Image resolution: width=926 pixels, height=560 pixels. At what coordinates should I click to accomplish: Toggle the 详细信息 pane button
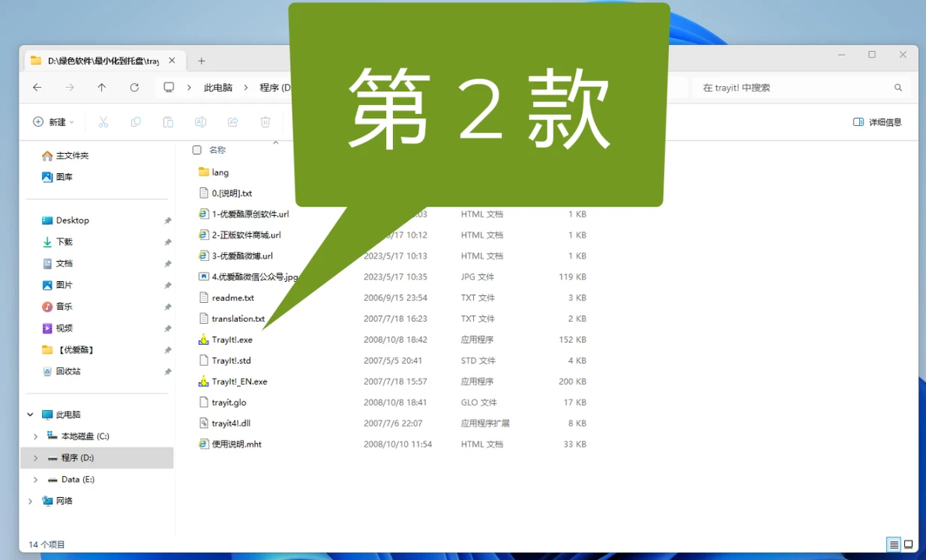pos(878,122)
